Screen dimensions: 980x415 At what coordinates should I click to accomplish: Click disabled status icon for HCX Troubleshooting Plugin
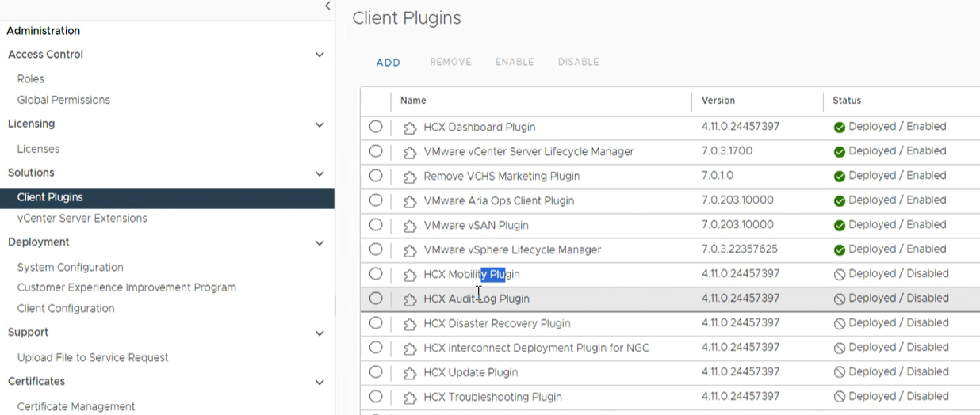(839, 398)
